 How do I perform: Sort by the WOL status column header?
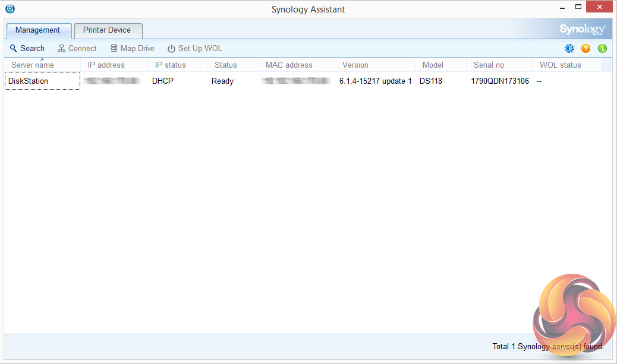pos(568,65)
